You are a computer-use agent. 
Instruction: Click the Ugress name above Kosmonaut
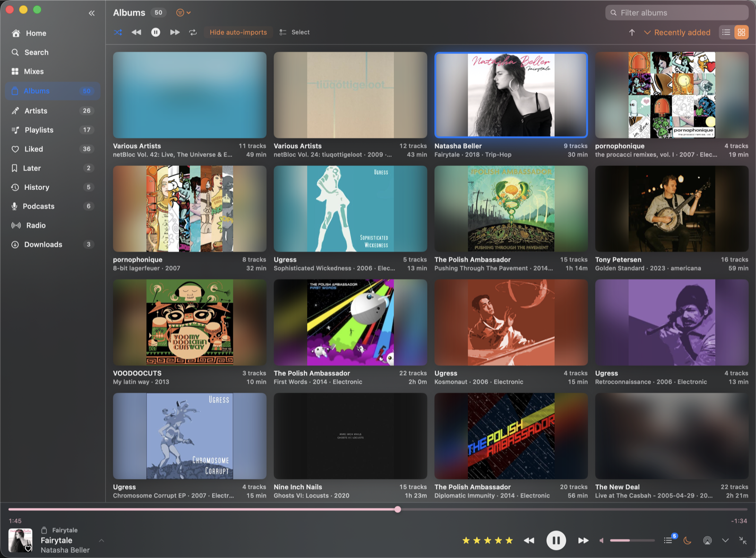point(446,373)
